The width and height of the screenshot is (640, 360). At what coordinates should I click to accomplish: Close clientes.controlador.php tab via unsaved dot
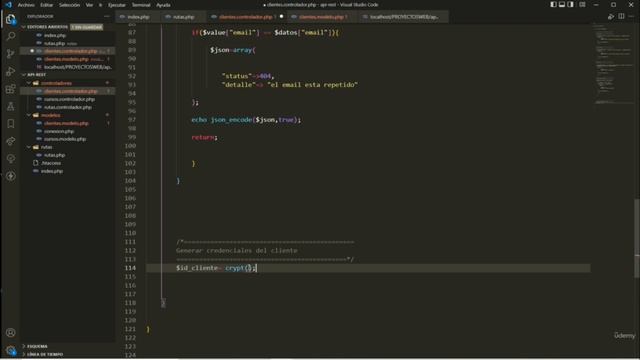[x=281, y=17]
